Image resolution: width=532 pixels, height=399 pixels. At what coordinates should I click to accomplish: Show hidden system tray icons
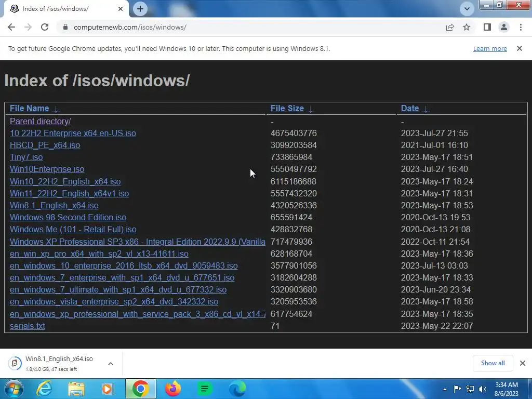click(445, 389)
